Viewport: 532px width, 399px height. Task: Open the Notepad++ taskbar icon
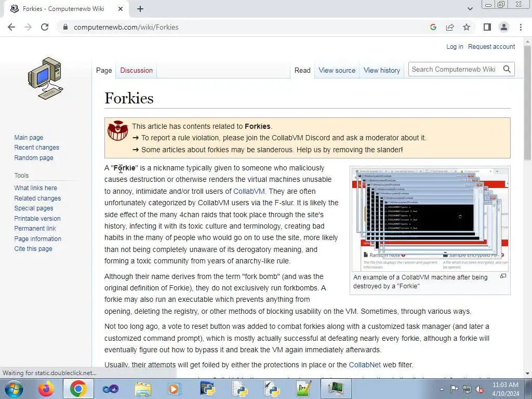tap(304, 389)
